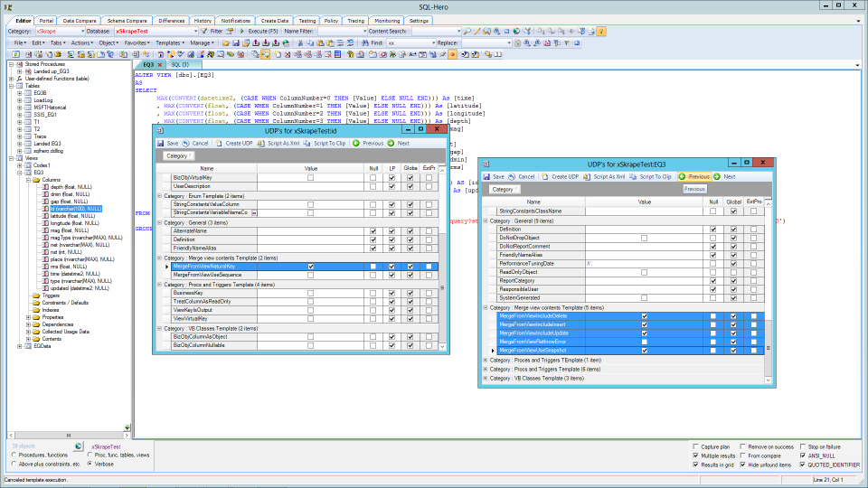Click the pencil icon next to search magnifier
Screen dimensions: 868x488
476,31
